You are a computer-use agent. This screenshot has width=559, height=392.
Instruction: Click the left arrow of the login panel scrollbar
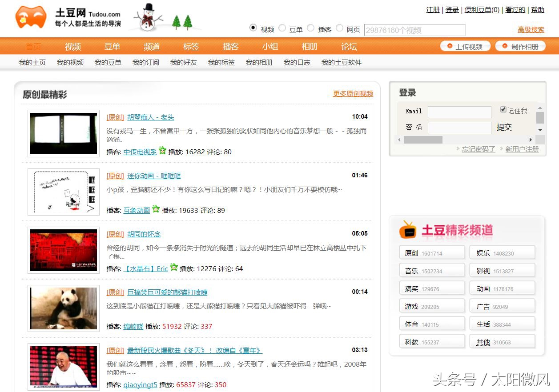click(x=399, y=140)
